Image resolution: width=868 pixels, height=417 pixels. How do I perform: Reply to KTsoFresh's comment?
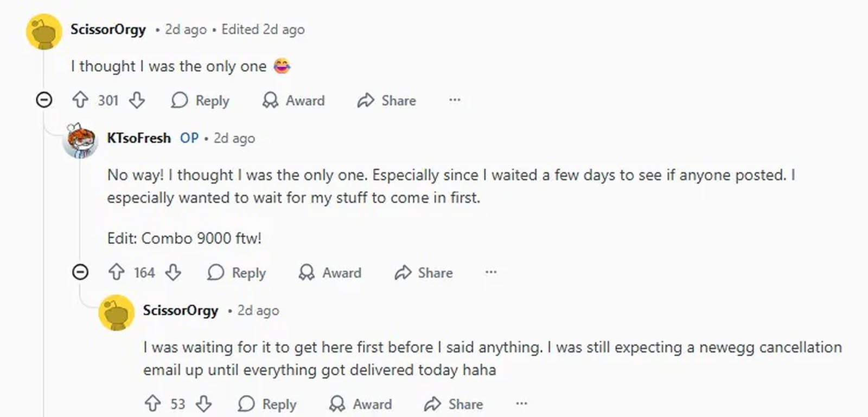click(237, 273)
